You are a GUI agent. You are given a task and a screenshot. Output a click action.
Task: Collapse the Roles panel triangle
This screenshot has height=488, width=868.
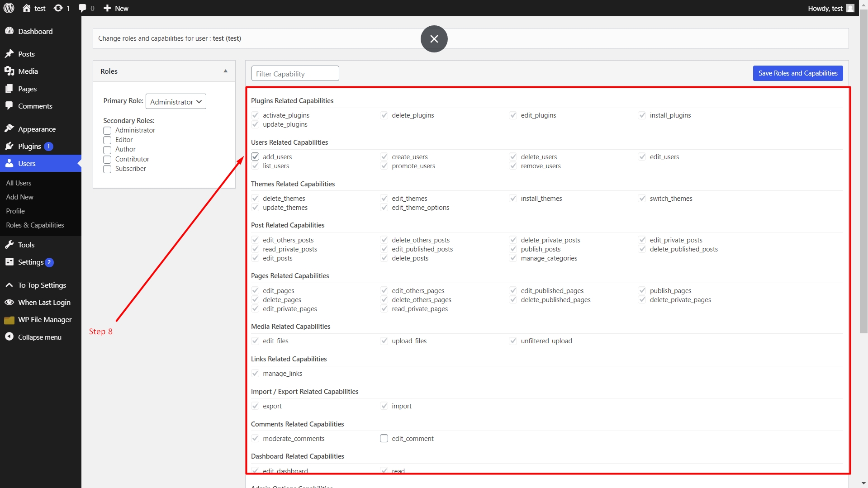point(225,71)
